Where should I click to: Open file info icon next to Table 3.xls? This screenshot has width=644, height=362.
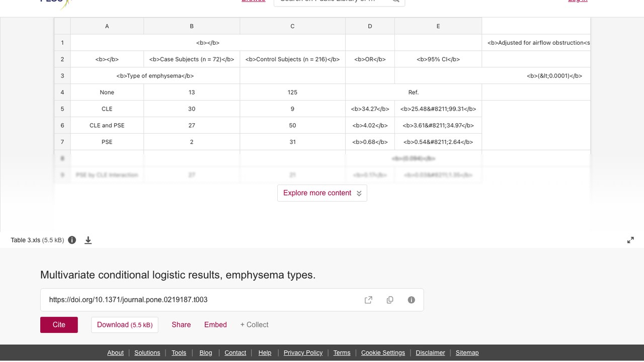tap(72, 240)
